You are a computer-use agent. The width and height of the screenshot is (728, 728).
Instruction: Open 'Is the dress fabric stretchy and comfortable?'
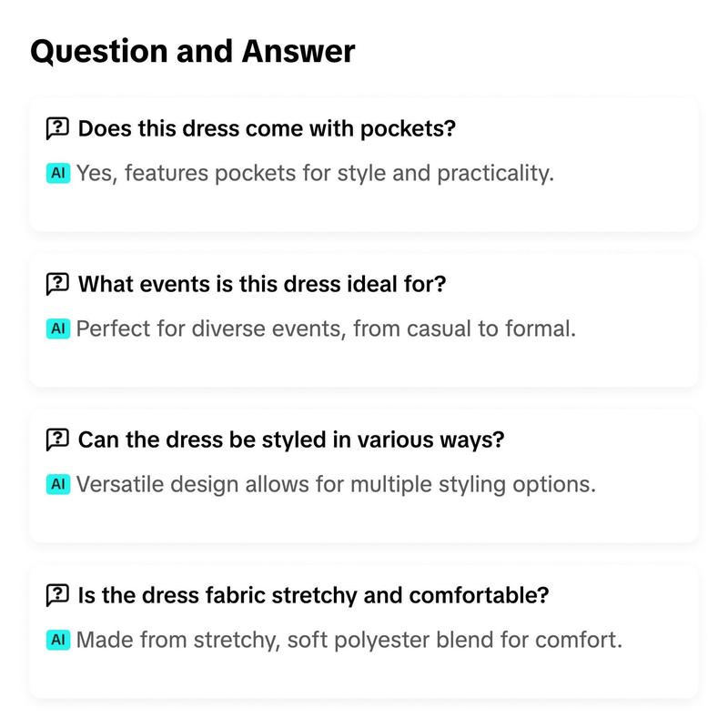(313, 595)
